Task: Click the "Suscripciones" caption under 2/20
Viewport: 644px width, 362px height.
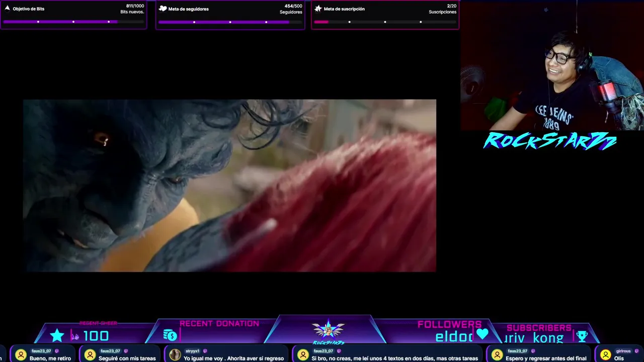Action: [x=443, y=12]
